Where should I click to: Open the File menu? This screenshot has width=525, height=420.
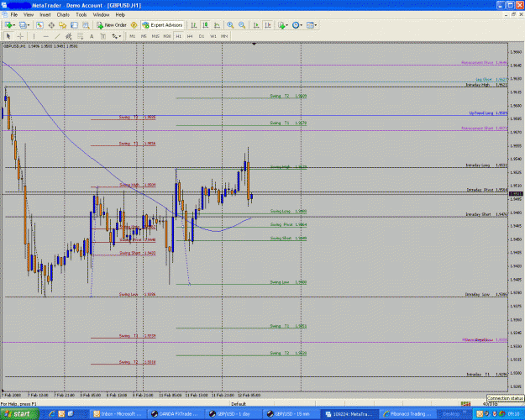point(14,15)
